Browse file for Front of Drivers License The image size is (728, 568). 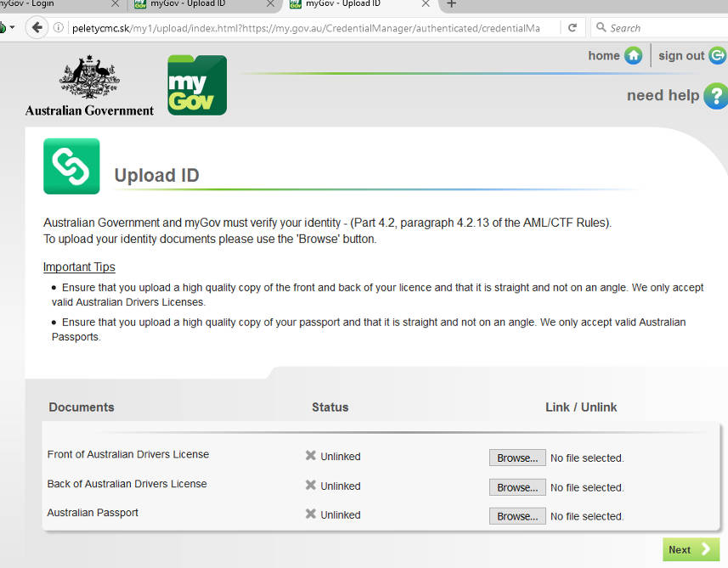pyautogui.click(x=517, y=458)
